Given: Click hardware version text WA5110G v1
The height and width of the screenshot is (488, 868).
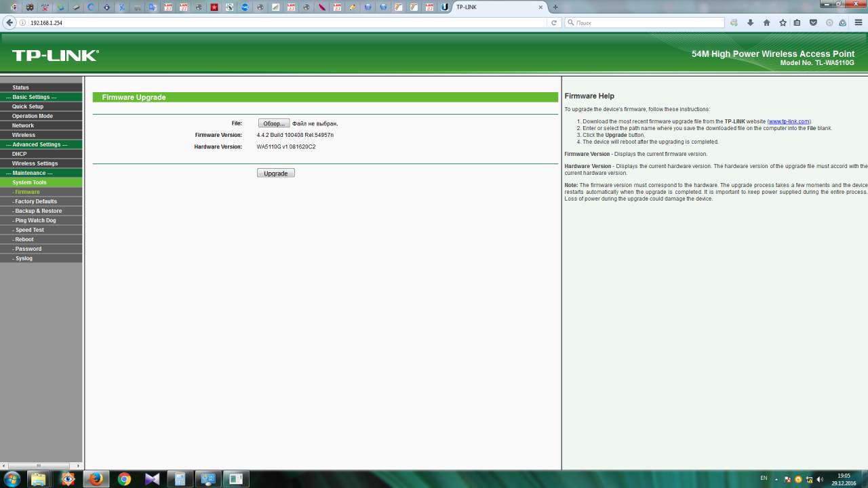Looking at the screenshot, I should pos(286,146).
